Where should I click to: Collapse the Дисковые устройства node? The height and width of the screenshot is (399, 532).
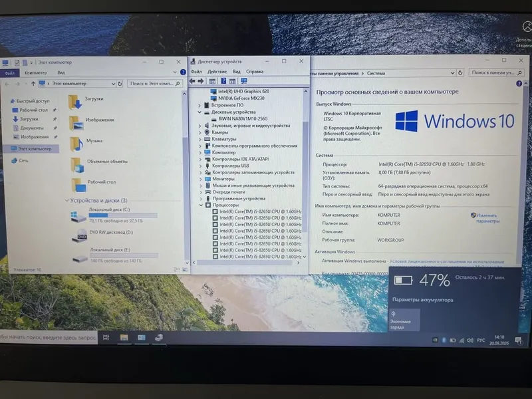click(x=200, y=112)
